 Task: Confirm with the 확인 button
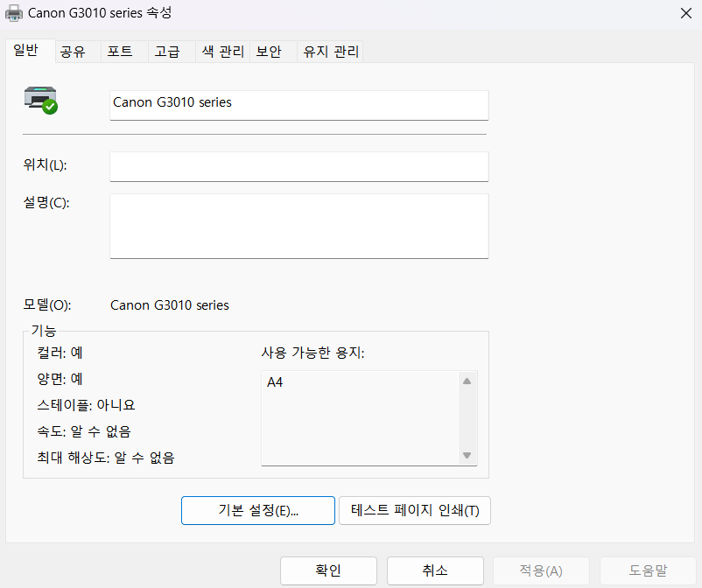(x=328, y=570)
